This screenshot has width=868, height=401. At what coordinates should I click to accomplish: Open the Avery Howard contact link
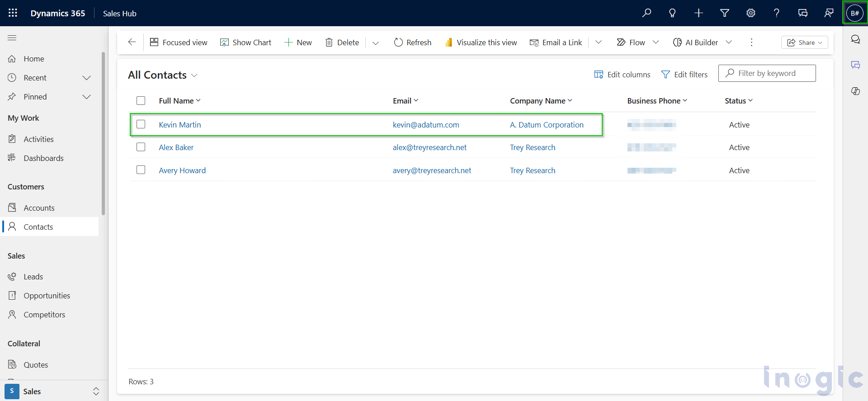(x=182, y=170)
